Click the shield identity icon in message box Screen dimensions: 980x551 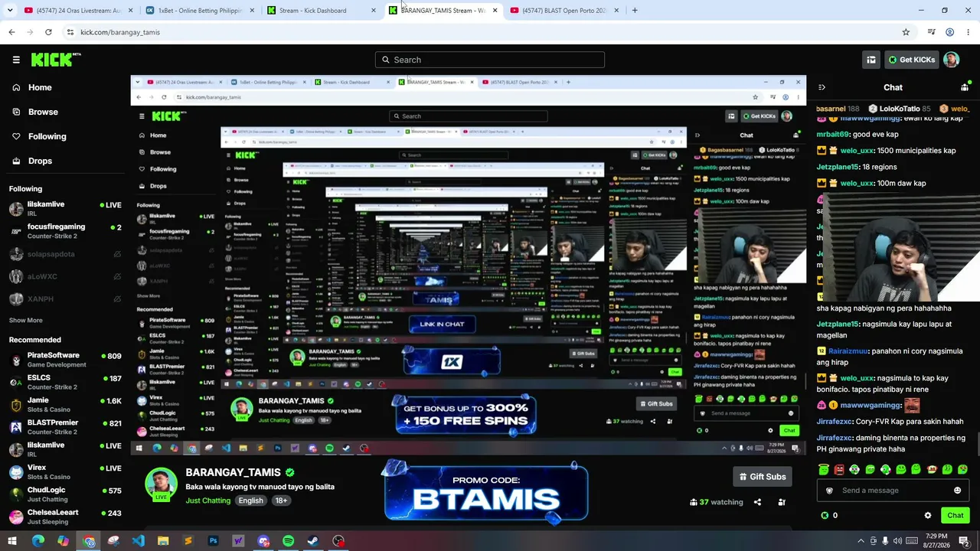829,491
